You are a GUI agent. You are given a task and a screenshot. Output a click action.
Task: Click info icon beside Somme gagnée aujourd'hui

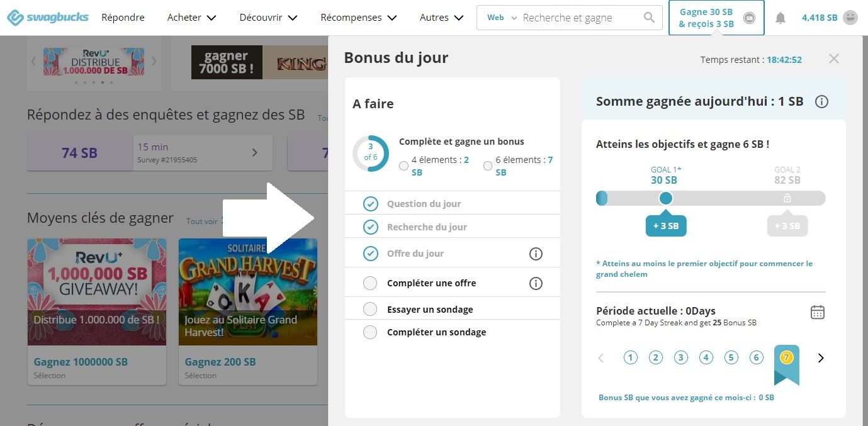(821, 101)
